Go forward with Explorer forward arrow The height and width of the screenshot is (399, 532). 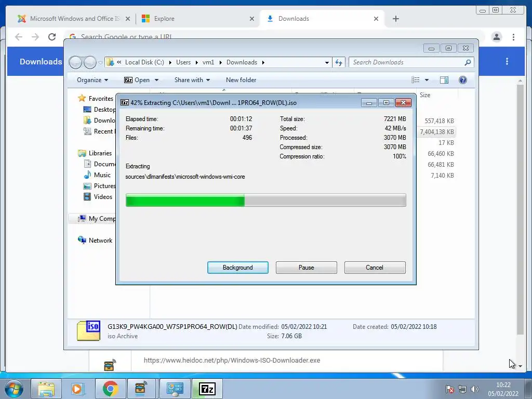[90, 62]
